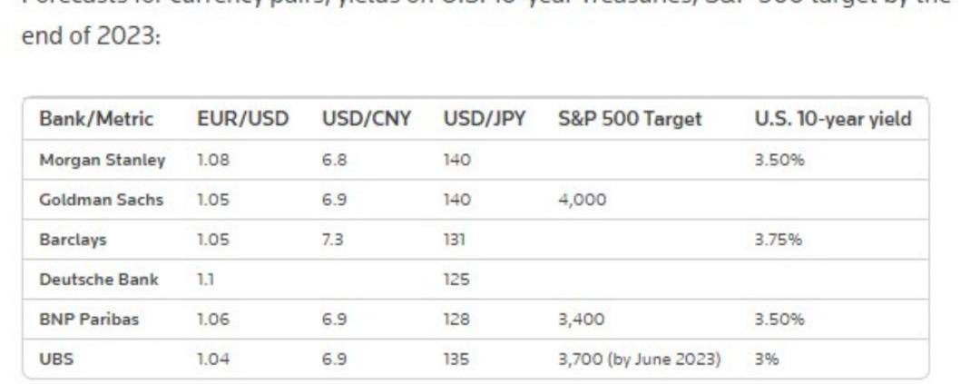Click Deutsche Bank USD/JPY value 125

[x=456, y=279]
